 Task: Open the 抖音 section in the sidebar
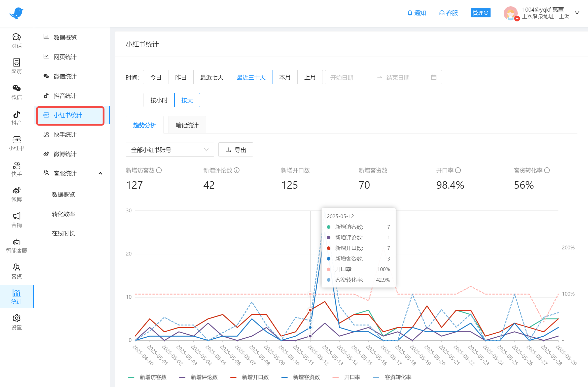(x=16, y=117)
